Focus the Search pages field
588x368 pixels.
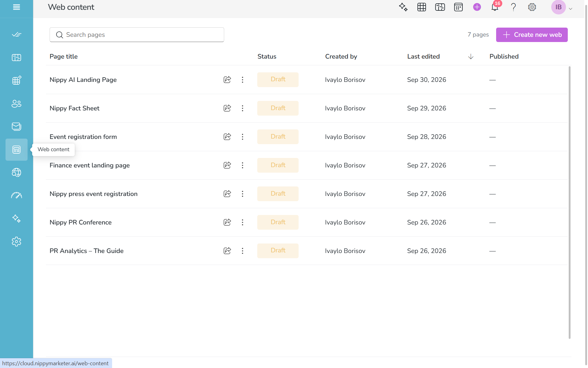click(137, 35)
